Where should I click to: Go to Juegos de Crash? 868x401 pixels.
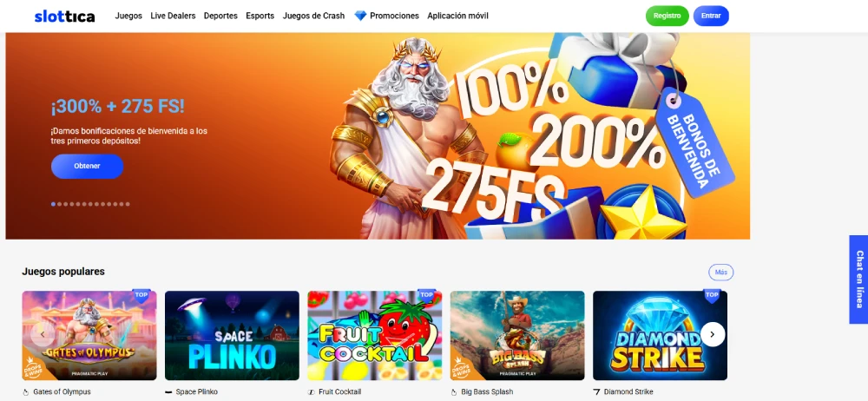click(313, 16)
